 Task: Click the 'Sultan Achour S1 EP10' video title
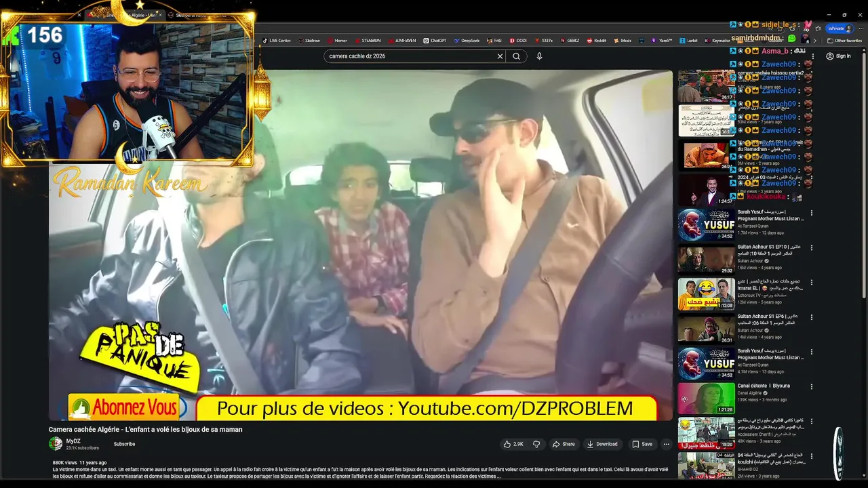point(769,250)
